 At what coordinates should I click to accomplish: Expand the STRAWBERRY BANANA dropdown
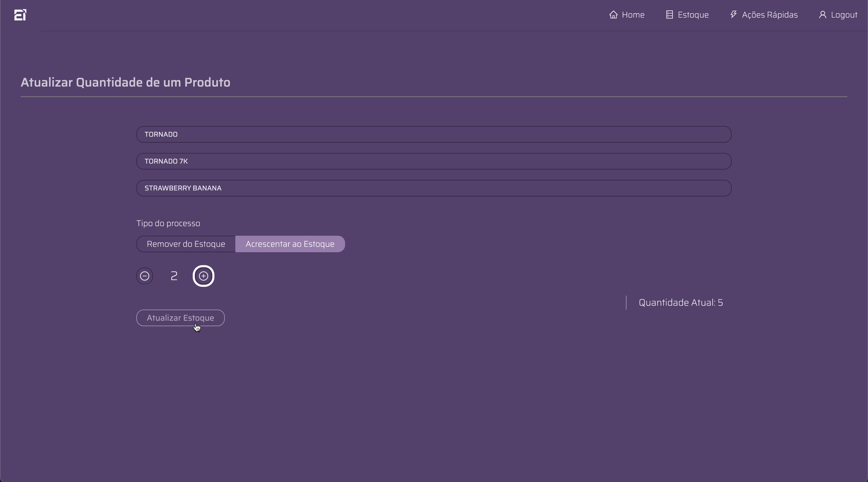coord(434,188)
